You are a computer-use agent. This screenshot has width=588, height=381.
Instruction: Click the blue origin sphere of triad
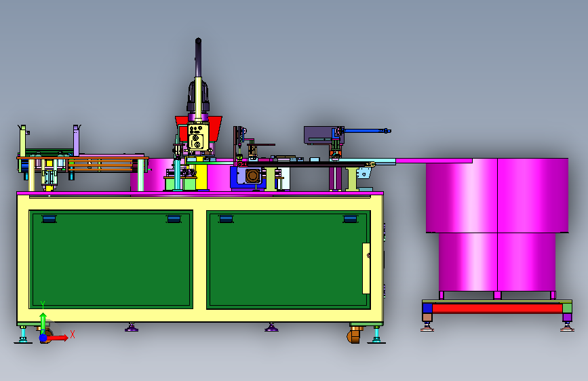(43, 338)
